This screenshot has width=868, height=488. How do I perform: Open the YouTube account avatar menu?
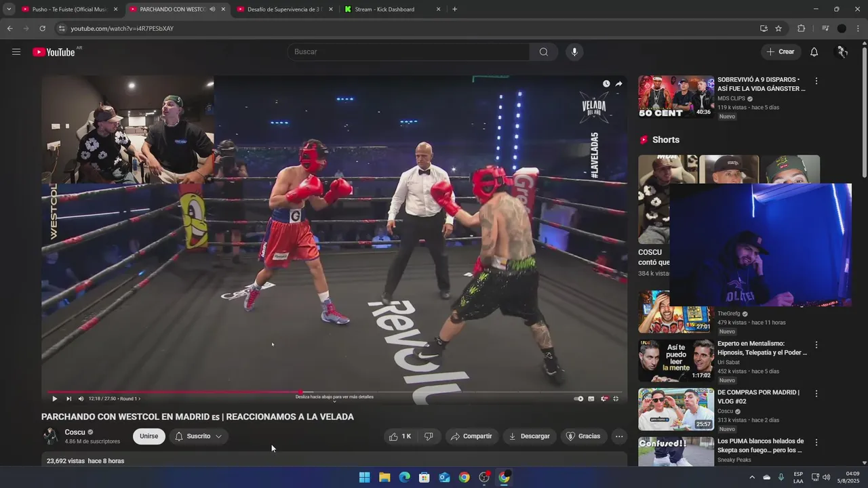click(842, 52)
